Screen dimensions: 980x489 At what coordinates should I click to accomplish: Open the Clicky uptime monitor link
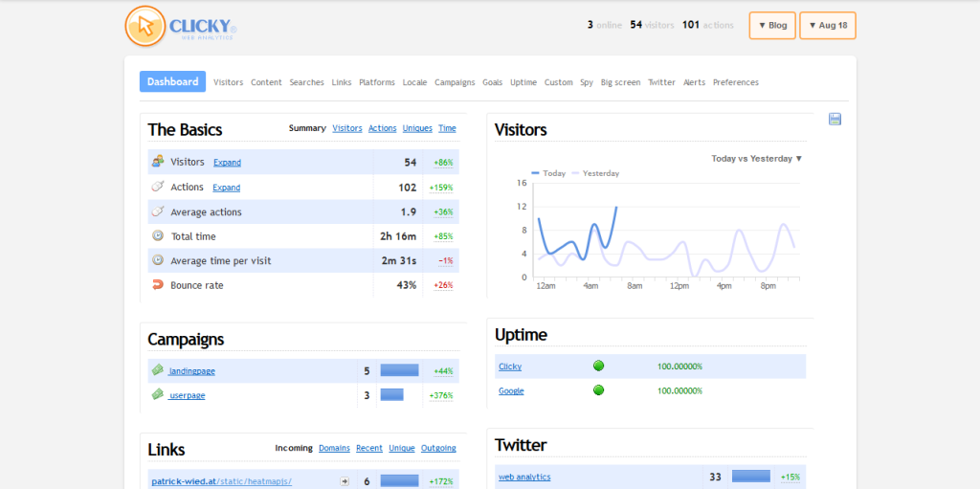(x=510, y=367)
